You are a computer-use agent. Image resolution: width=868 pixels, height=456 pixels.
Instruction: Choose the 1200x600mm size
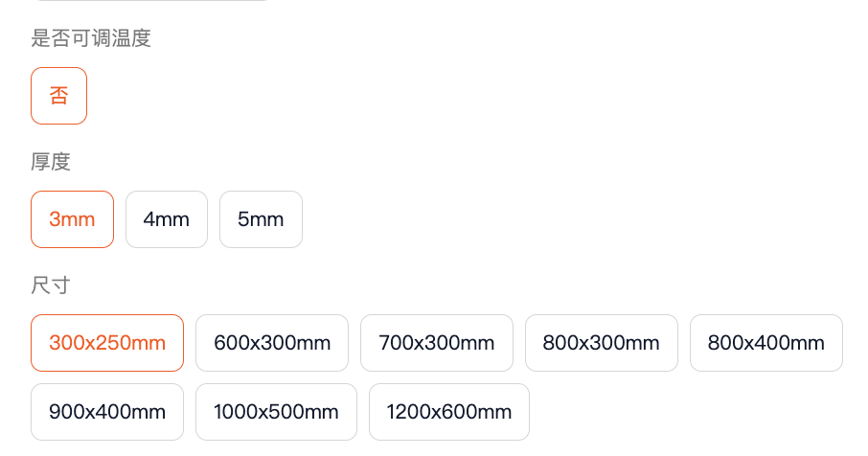click(449, 412)
